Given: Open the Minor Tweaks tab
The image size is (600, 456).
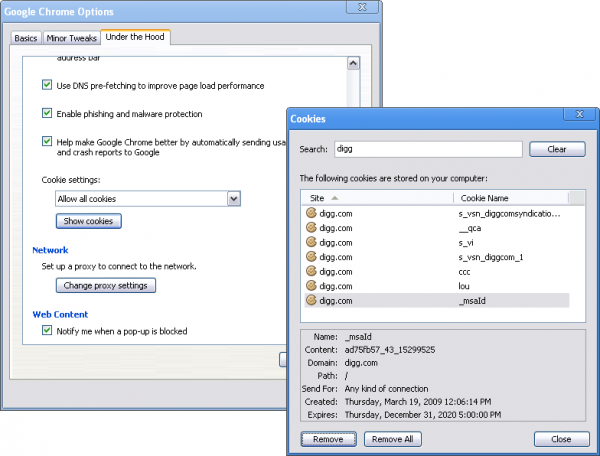Looking at the screenshot, I should pyautogui.click(x=71, y=38).
